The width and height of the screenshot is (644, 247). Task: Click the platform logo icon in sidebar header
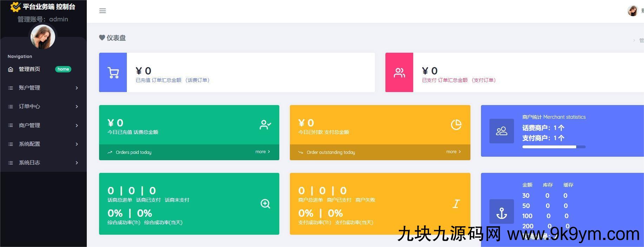[x=15, y=7]
